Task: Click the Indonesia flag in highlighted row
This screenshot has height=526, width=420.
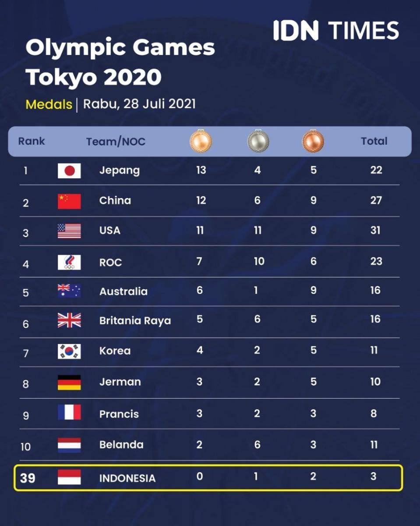Action: point(69,477)
